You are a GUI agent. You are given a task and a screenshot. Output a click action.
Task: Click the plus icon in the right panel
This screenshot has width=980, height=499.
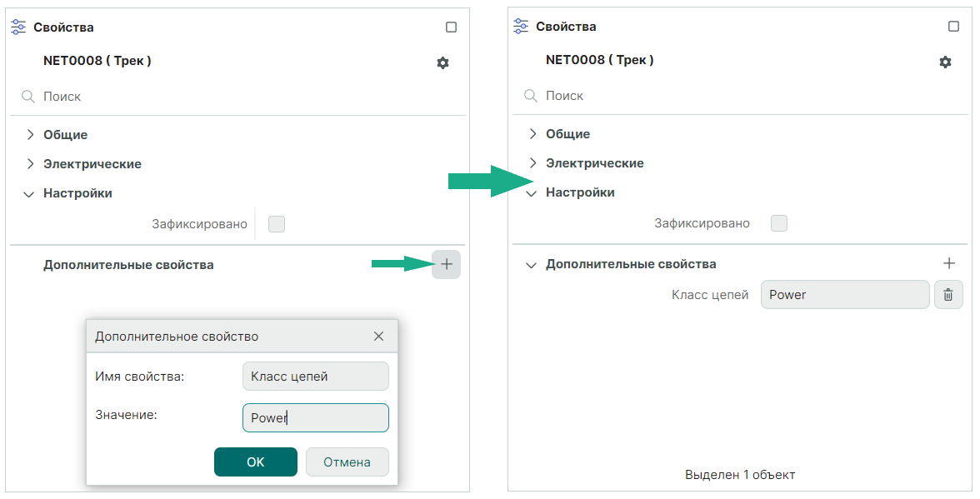coord(948,264)
